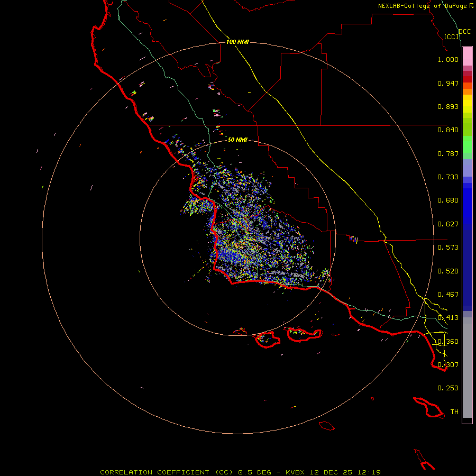476x476 pixels.
Task: Click the NEXLAB-College of DuPage credit text
Action: [422, 6]
